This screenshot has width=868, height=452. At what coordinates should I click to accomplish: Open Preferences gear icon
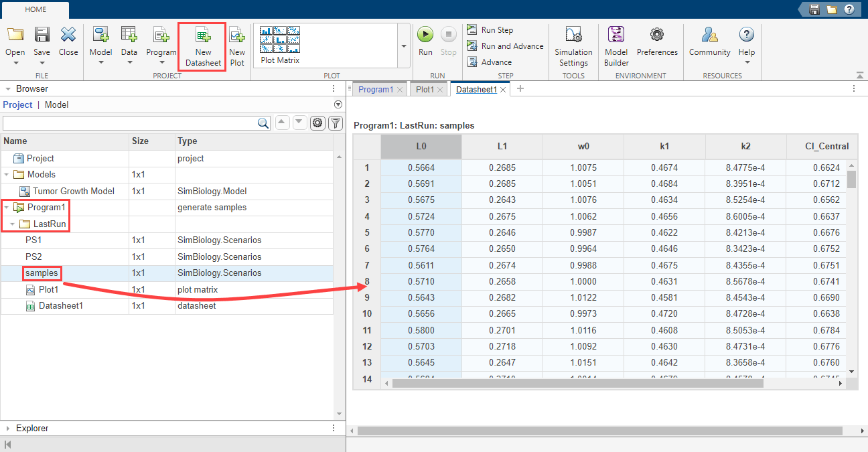click(657, 35)
